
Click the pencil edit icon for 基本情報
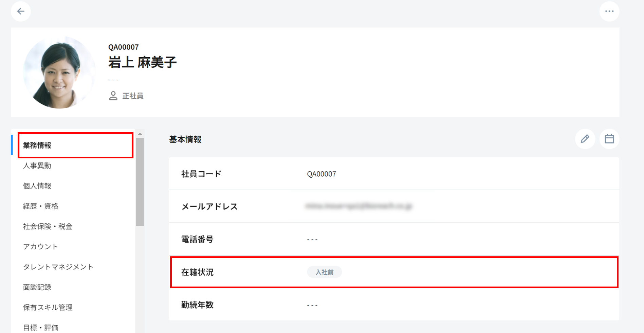tap(585, 139)
